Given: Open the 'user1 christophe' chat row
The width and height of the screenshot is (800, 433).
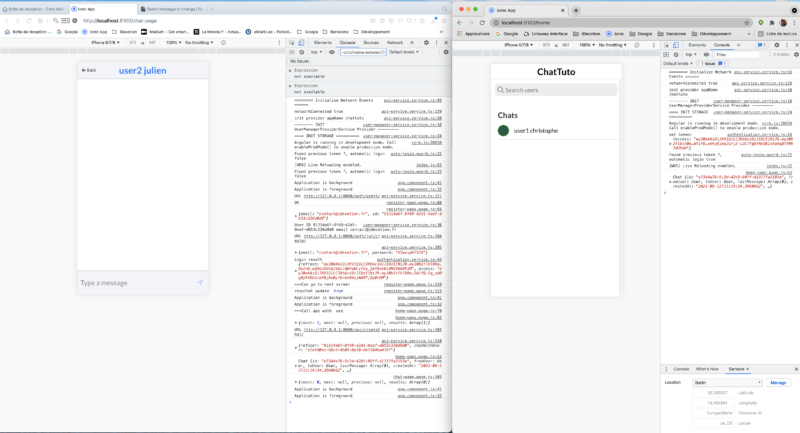Looking at the screenshot, I should pos(556,131).
